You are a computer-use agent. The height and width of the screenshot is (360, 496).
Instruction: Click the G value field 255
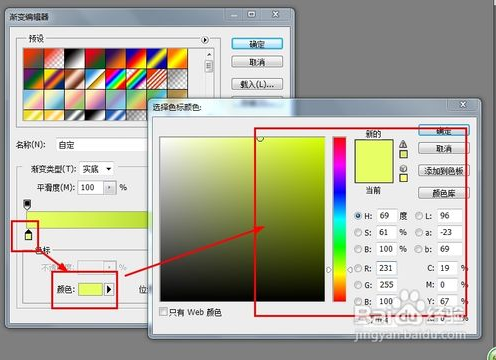click(x=387, y=285)
